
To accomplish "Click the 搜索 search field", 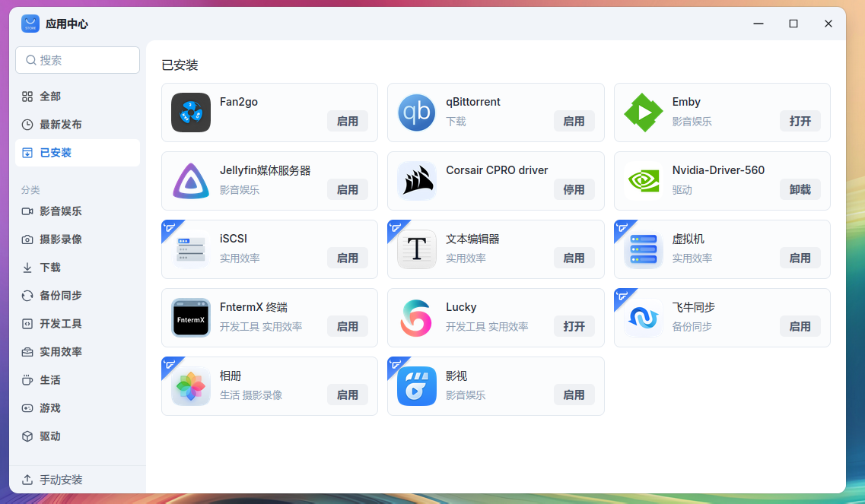I will 77,60.
